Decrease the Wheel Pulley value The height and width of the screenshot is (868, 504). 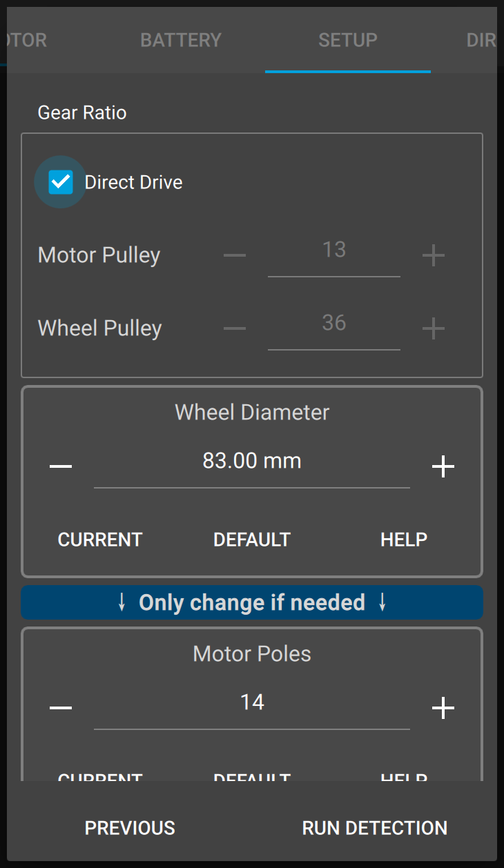[x=235, y=328]
